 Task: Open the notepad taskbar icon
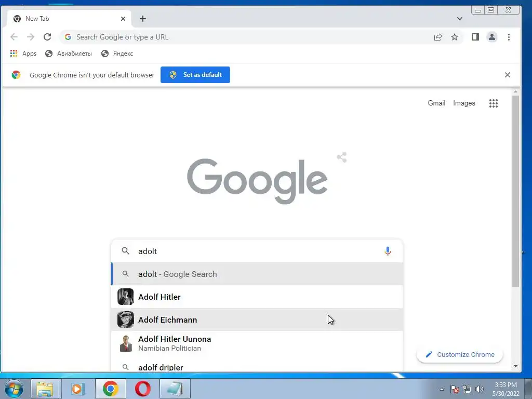pyautogui.click(x=175, y=389)
